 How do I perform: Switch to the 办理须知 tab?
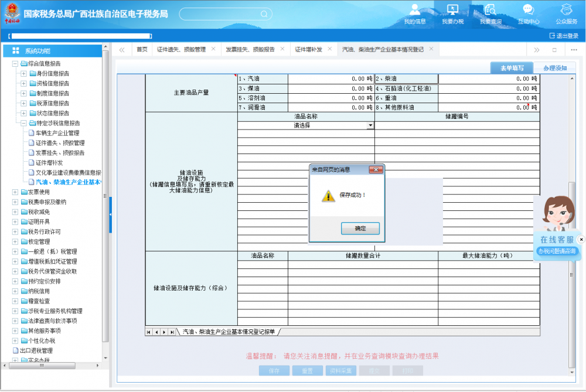556,67
